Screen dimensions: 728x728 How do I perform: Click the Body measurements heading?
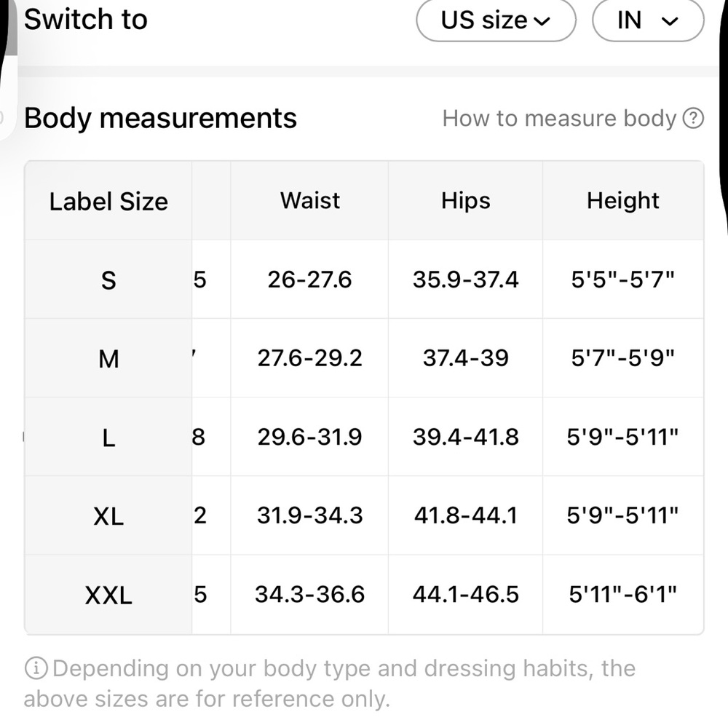click(160, 118)
